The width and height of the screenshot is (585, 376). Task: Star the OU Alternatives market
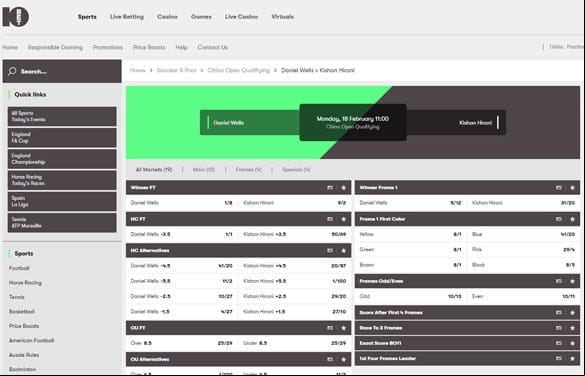pos(344,360)
